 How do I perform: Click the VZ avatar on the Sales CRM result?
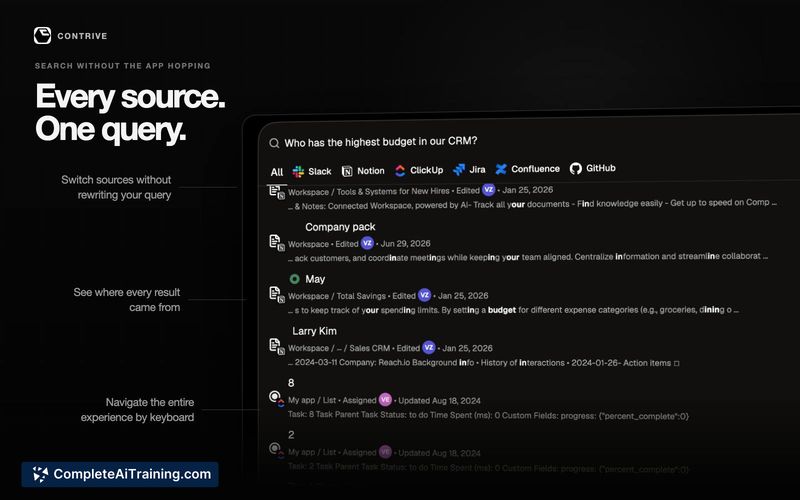tap(429, 347)
